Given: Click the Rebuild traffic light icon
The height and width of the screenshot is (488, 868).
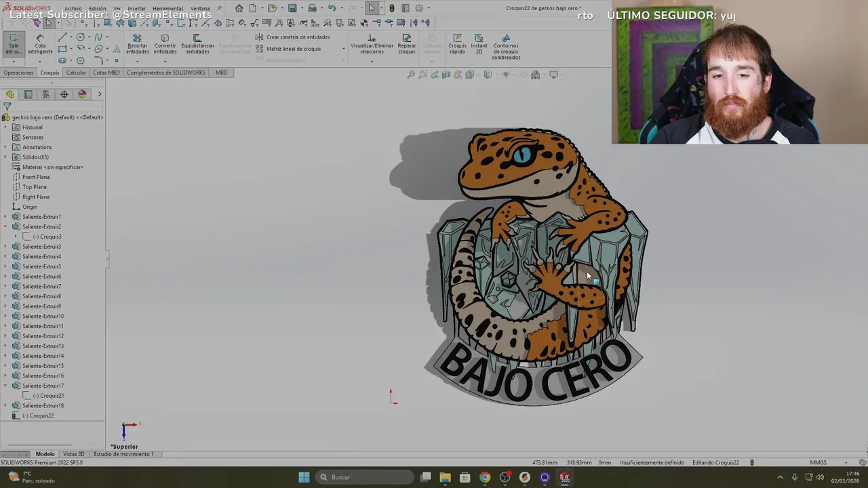Looking at the screenshot, I should pos(391,8).
